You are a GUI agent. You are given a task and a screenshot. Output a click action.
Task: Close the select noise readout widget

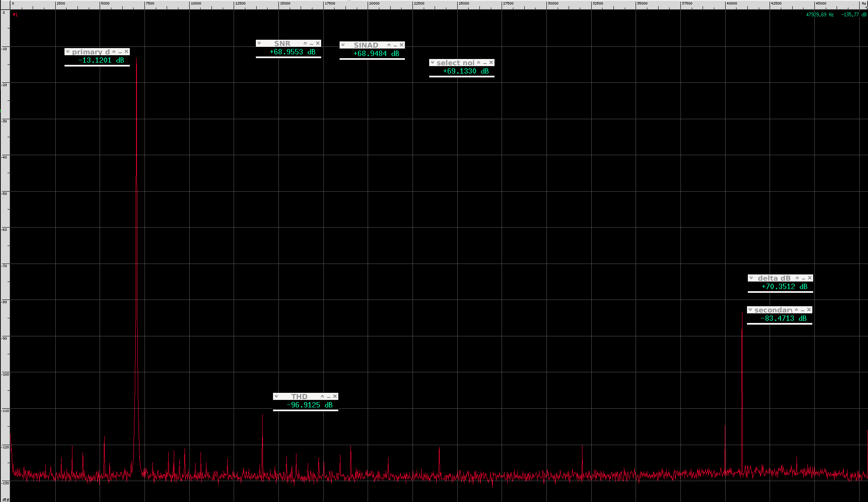[x=491, y=63]
